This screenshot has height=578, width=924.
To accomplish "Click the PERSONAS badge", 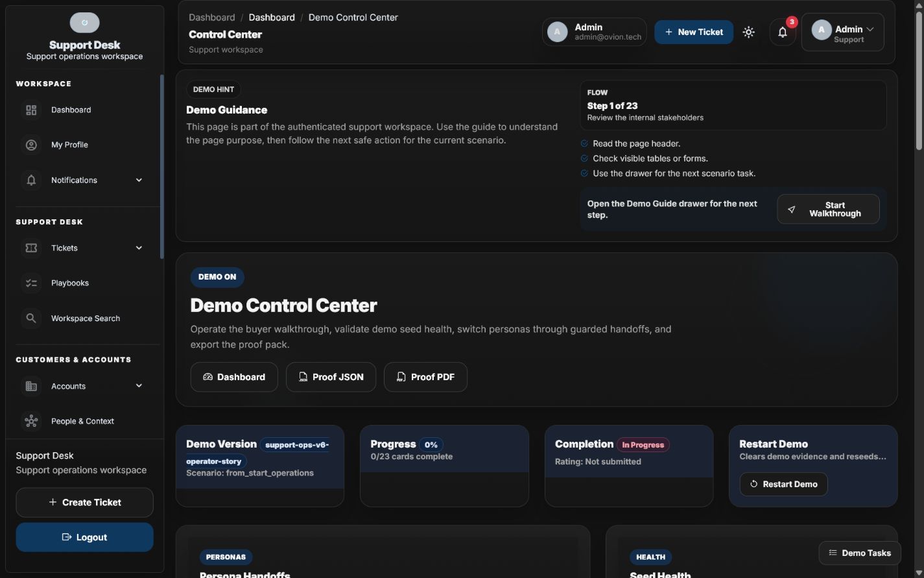I will 226,557.
